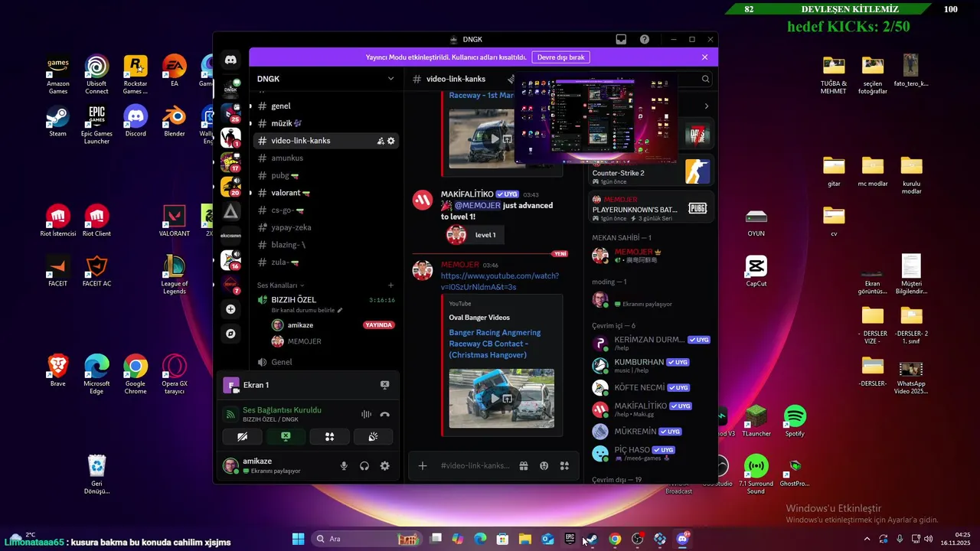The height and width of the screenshot is (551, 980).
Task: Select the müzik text channel
Action: (x=325, y=123)
